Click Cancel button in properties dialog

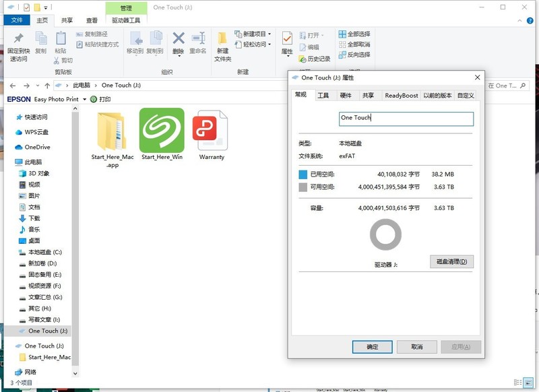pyautogui.click(x=416, y=347)
